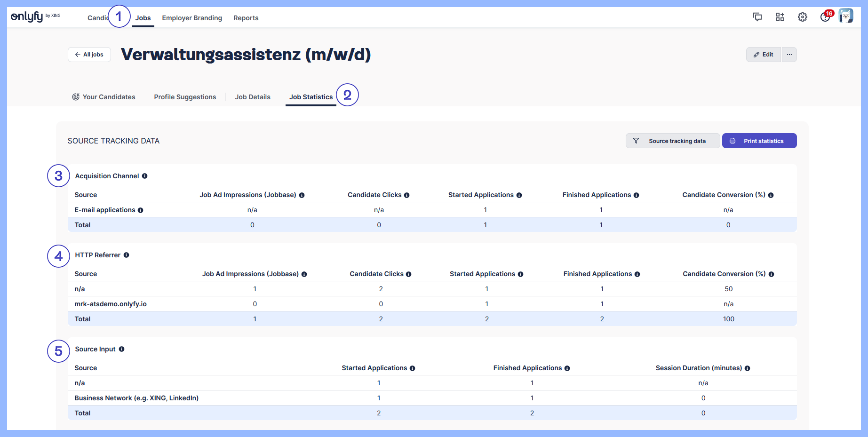Show info for Session Duration column

coord(747,368)
